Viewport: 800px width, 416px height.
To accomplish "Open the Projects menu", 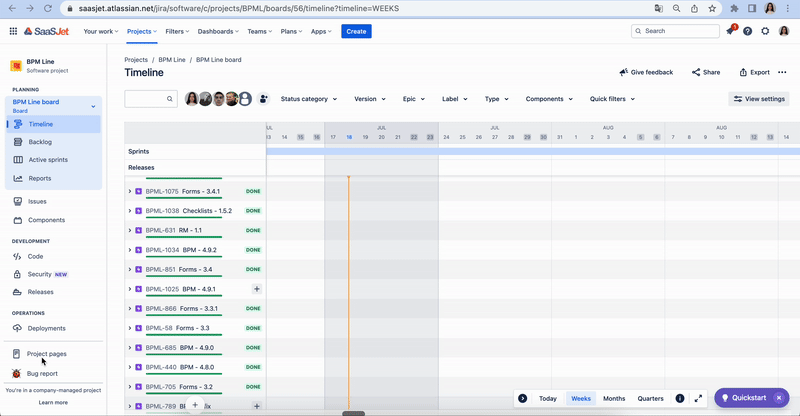I will (x=142, y=31).
